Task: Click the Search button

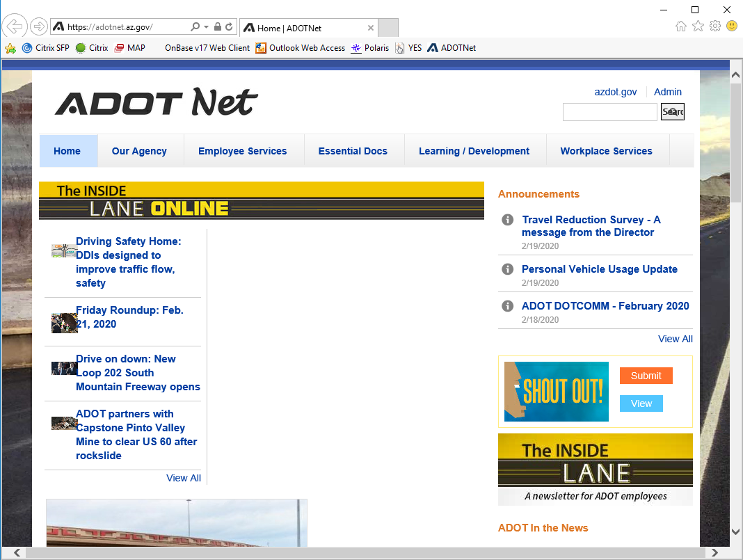Action: [x=673, y=112]
